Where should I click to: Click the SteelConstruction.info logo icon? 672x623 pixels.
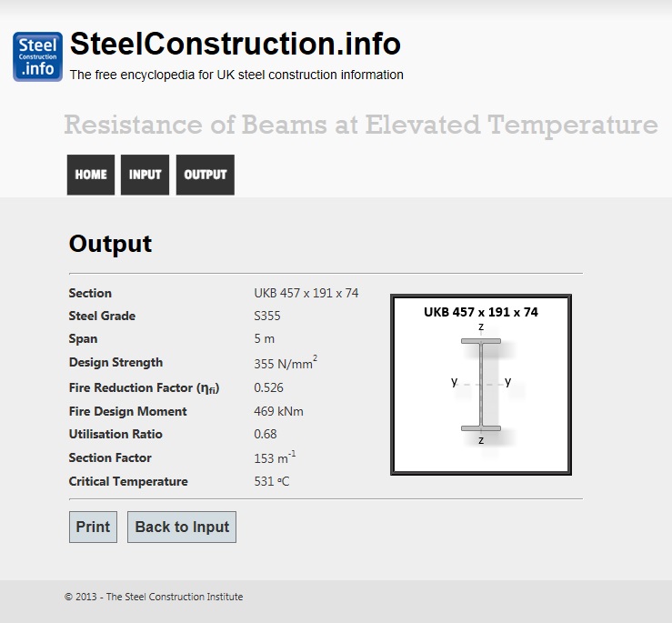37,56
